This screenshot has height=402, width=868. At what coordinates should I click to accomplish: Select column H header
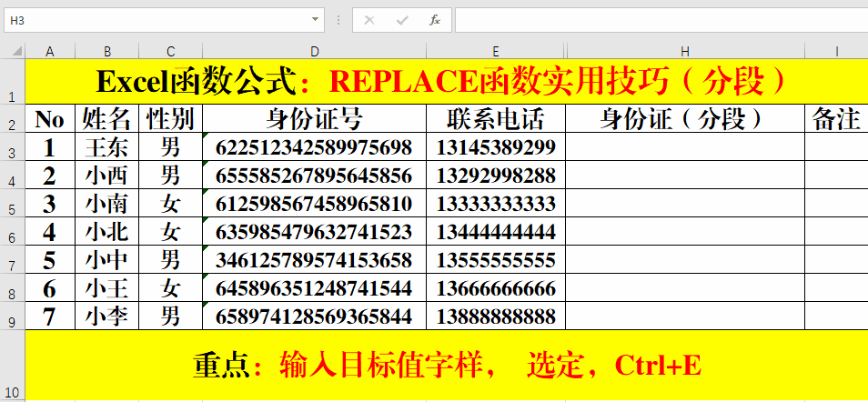[x=685, y=52]
